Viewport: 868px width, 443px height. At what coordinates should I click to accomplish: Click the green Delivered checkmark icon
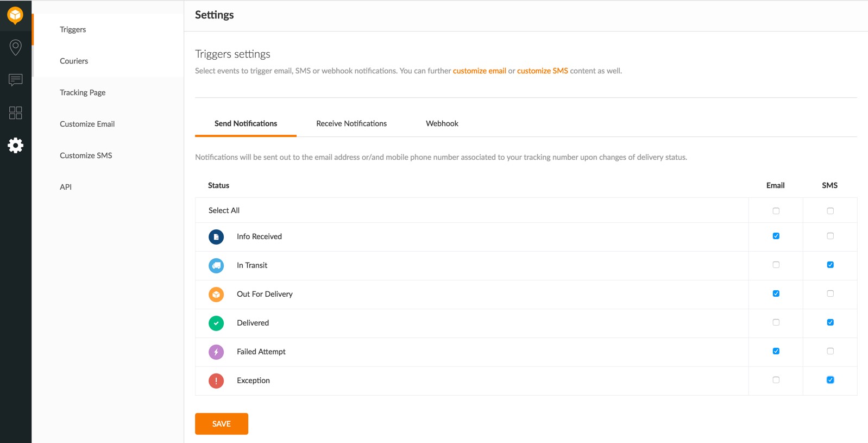216,323
